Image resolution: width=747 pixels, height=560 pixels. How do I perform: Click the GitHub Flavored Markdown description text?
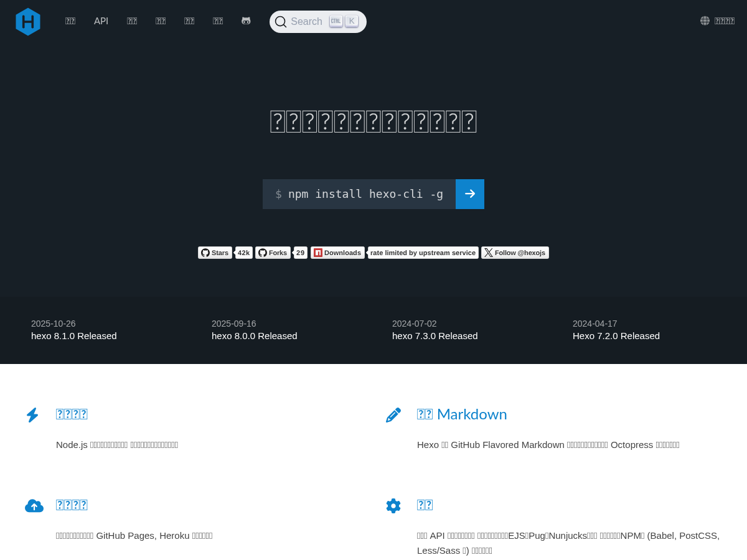pos(548,445)
